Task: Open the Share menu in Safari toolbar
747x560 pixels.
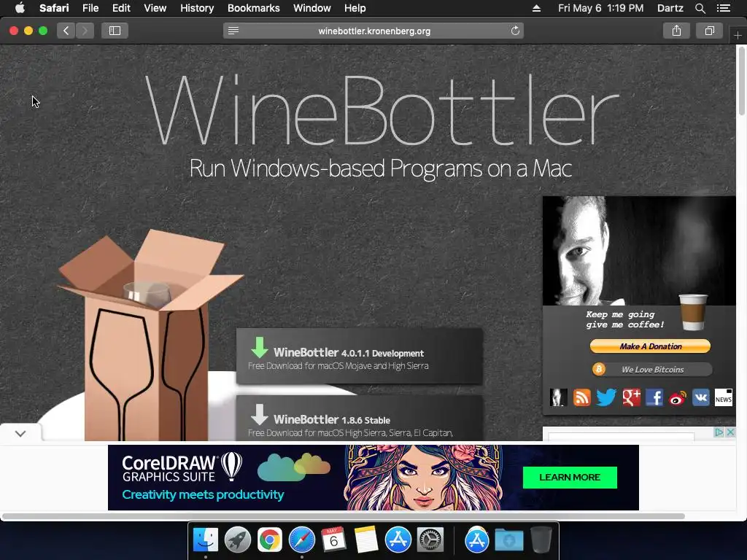Action: [676, 31]
